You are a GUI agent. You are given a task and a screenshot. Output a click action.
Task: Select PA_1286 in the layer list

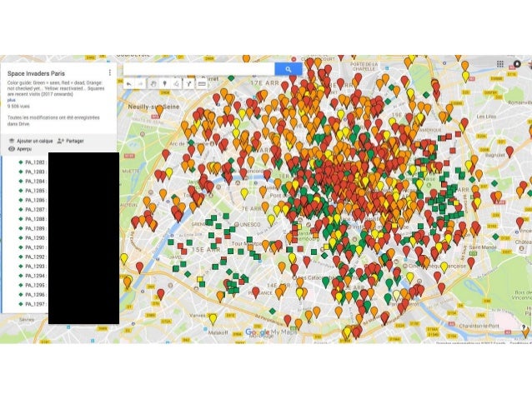point(33,201)
